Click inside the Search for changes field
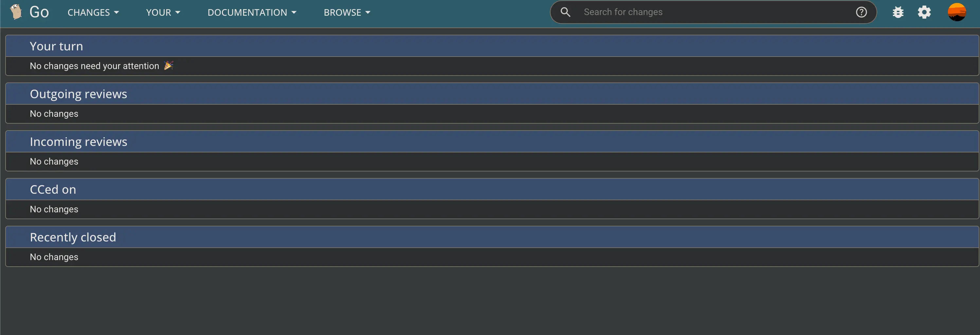980x335 pixels. point(685,12)
